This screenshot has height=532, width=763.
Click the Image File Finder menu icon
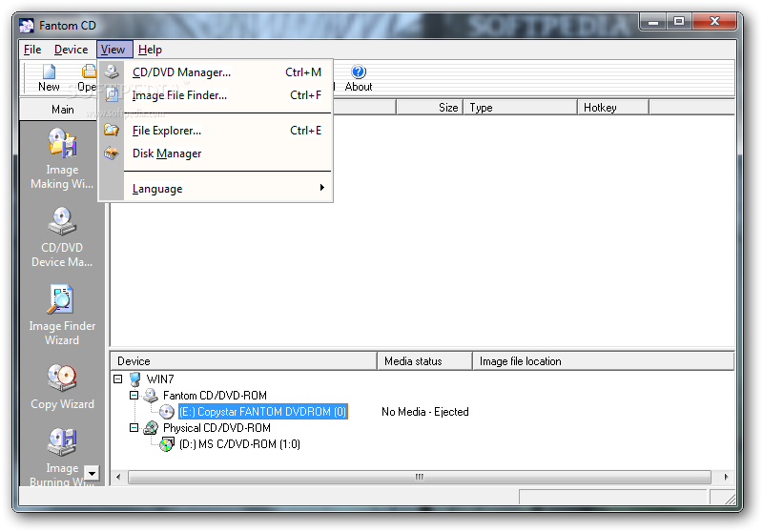(x=112, y=94)
